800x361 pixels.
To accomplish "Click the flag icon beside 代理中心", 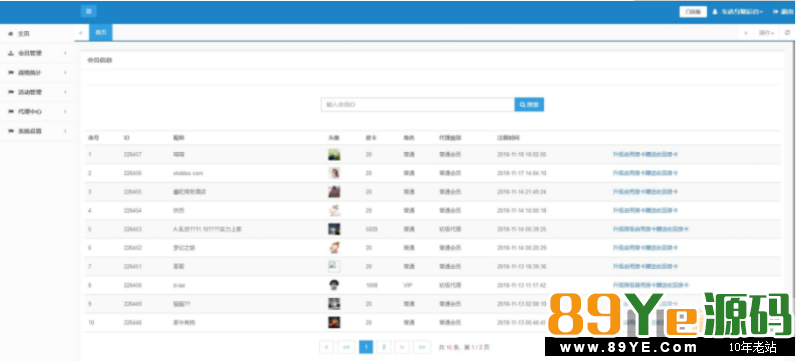I will pyautogui.click(x=11, y=112).
